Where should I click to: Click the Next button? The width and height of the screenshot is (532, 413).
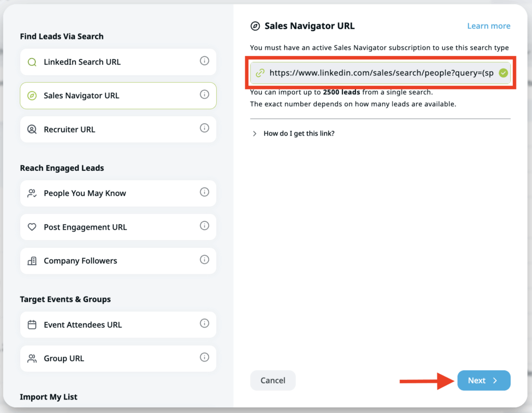click(484, 380)
